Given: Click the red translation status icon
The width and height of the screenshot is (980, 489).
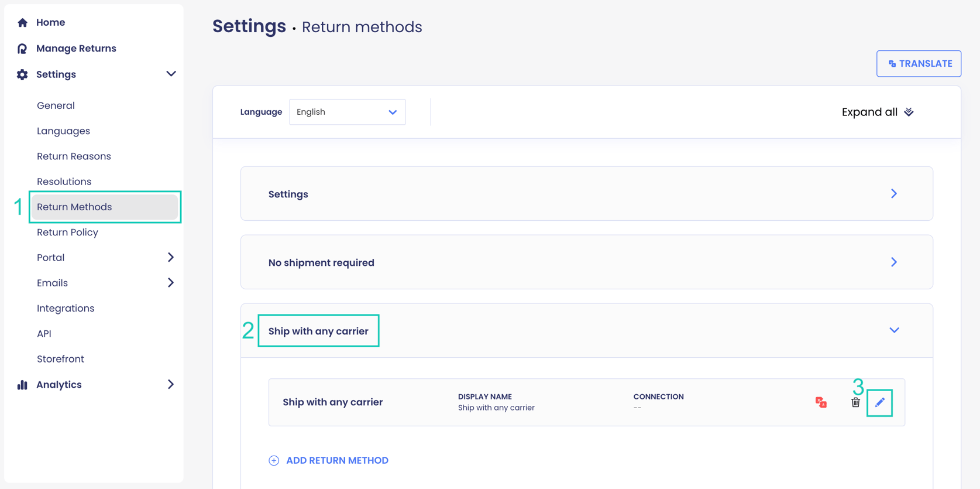Looking at the screenshot, I should [x=821, y=402].
